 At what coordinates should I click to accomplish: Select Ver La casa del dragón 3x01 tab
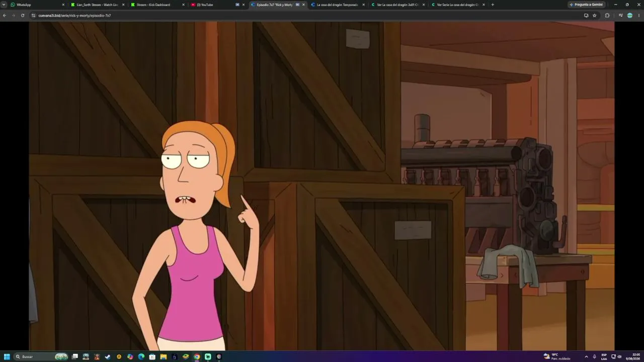coord(397,5)
